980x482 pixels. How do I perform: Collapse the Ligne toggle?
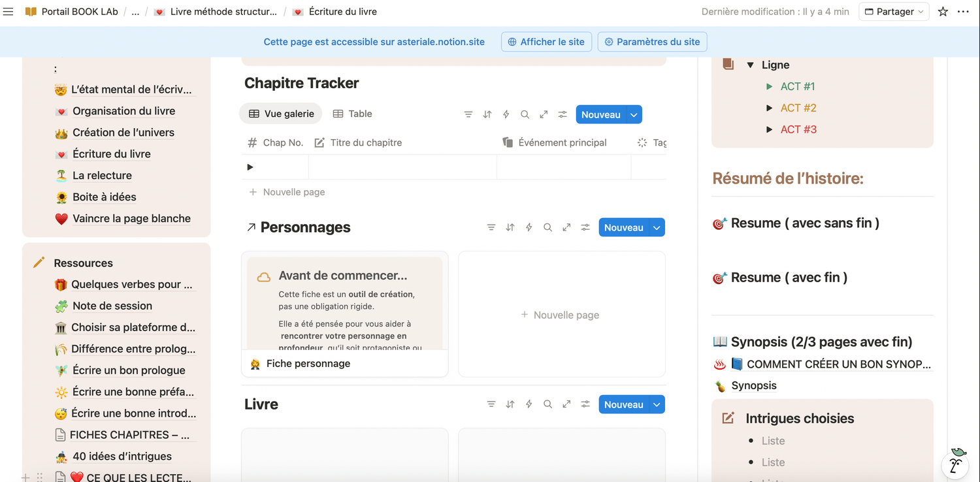coord(751,65)
